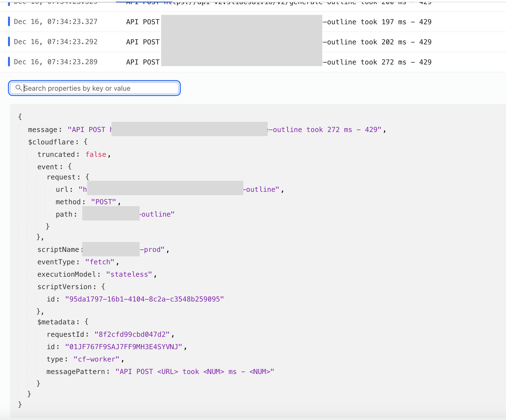Click the 'truncated' property key
The width and height of the screenshot is (506, 420).
coord(56,154)
